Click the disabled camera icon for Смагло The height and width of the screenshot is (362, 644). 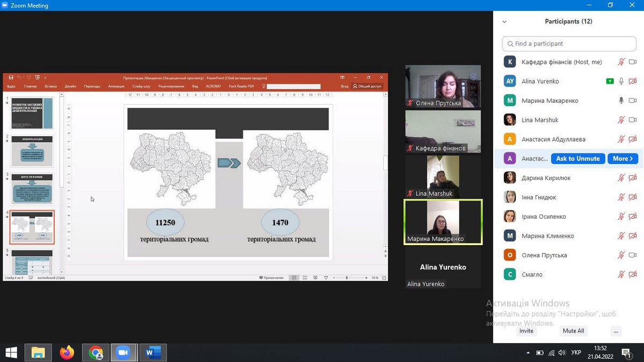coord(633,275)
